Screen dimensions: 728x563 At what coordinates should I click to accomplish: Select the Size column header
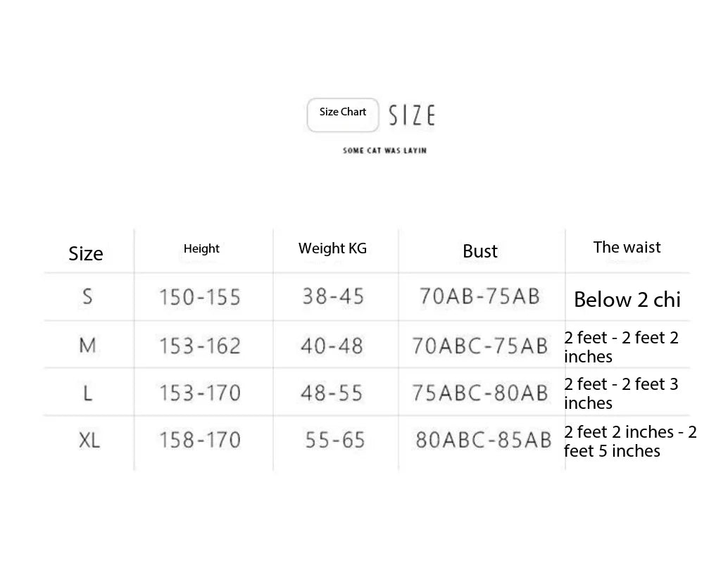pos(86,253)
